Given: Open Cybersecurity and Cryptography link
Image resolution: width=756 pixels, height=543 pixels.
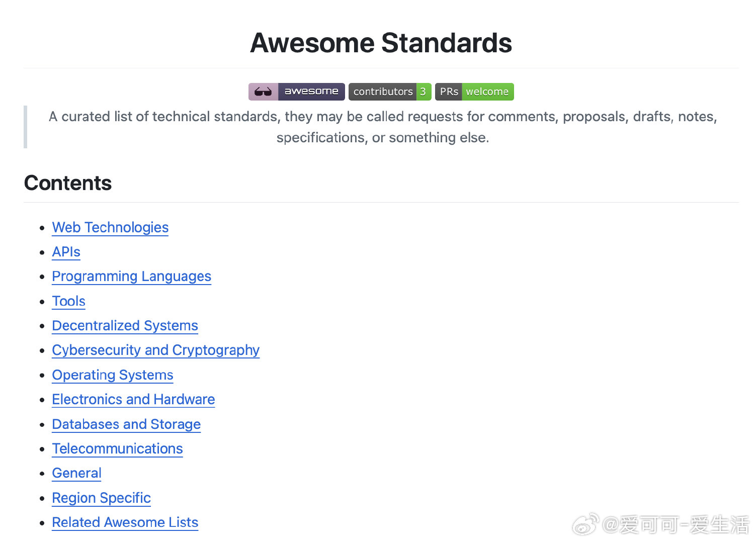Looking at the screenshot, I should coord(156,350).
